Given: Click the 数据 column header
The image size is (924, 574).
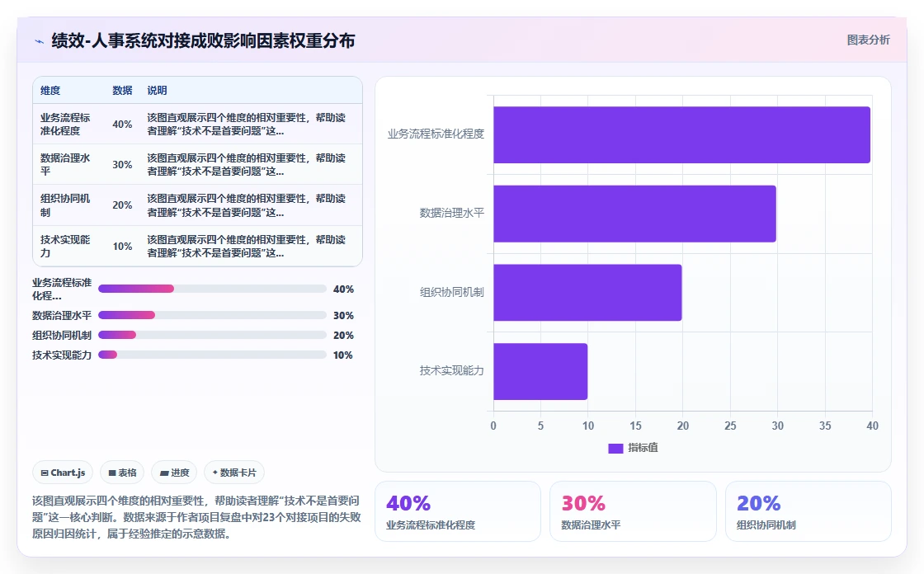Looking at the screenshot, I should point(122,90).
